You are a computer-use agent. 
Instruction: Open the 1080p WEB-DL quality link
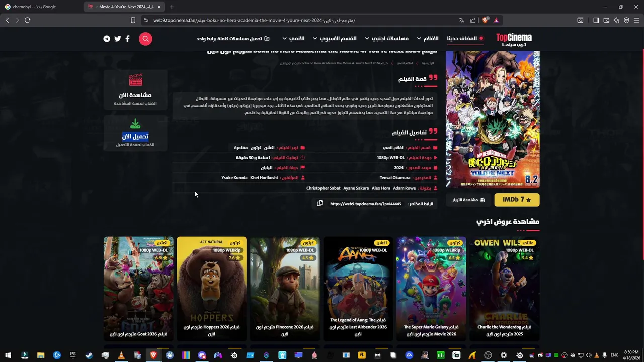click(391, 158)
